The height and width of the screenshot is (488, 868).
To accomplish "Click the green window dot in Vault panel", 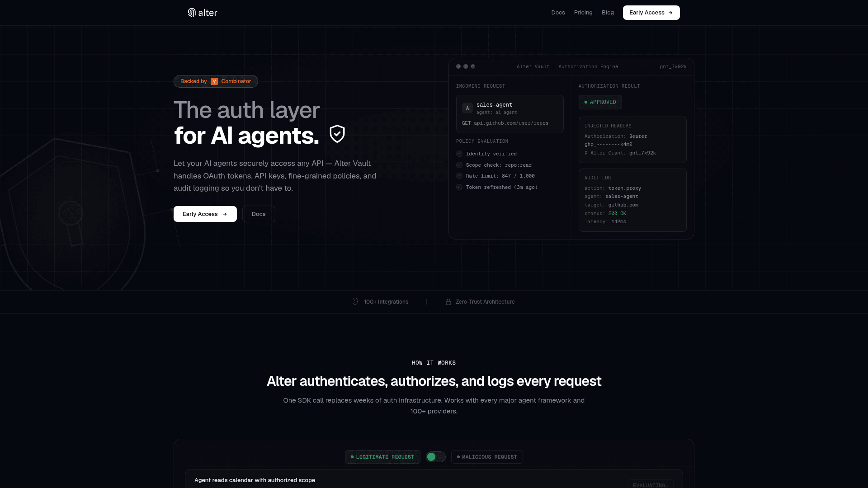I will click(473, 66).
